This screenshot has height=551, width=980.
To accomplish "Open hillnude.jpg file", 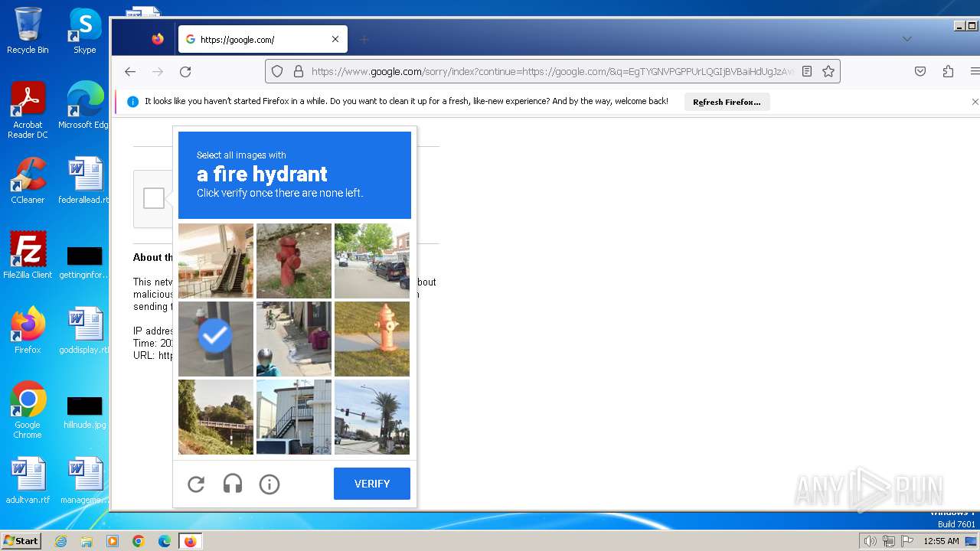I will [84, 412].
